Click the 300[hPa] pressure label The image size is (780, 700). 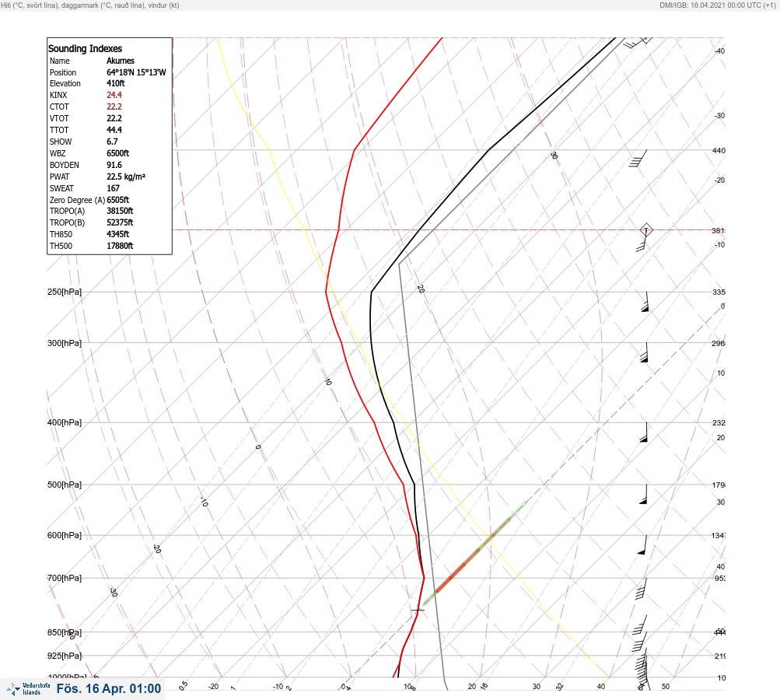[x=65, y=343]
